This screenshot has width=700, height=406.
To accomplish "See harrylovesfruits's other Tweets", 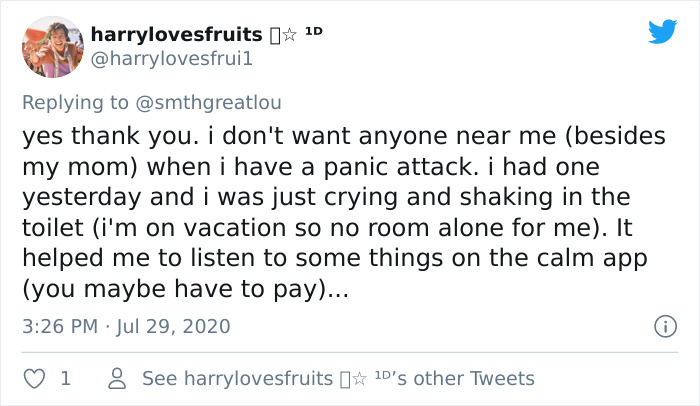I will [x=338, y=379].
